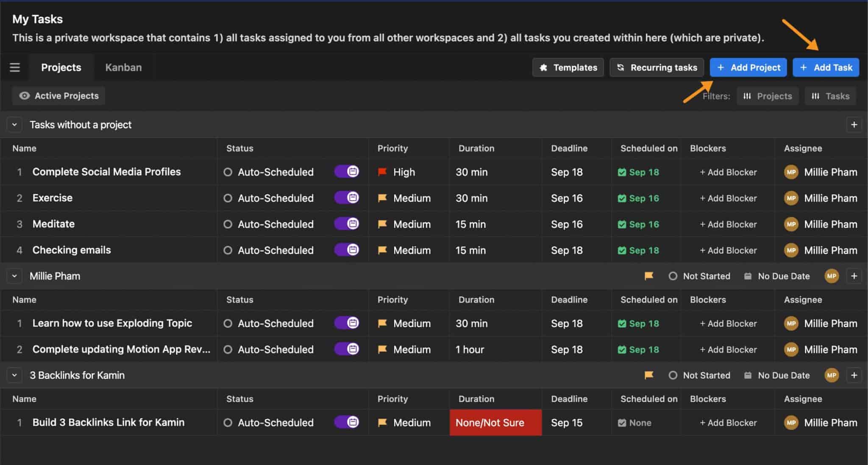The image size is (868, 465).
Task: Click Projects filter icon button
Action: coord(767,96)
